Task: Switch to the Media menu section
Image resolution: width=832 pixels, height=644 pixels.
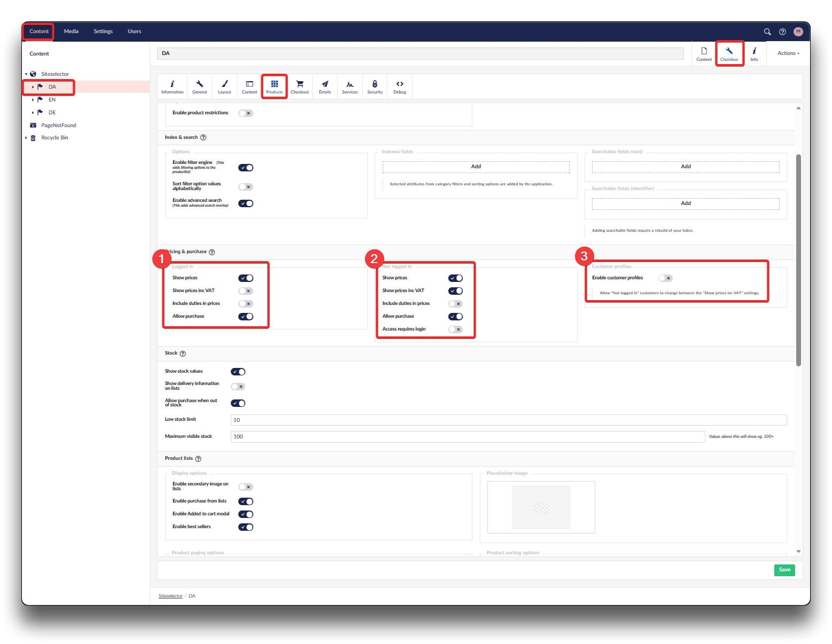Action: click(x=71, y=32)
